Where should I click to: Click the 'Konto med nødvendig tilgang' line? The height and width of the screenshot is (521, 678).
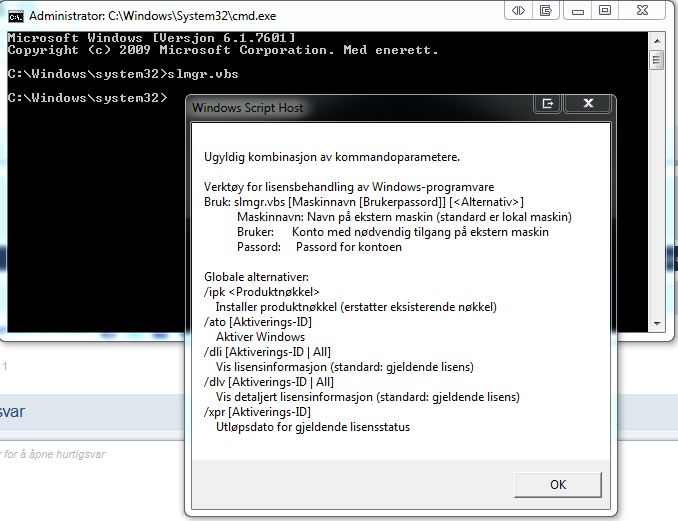(x=420, y=232)
